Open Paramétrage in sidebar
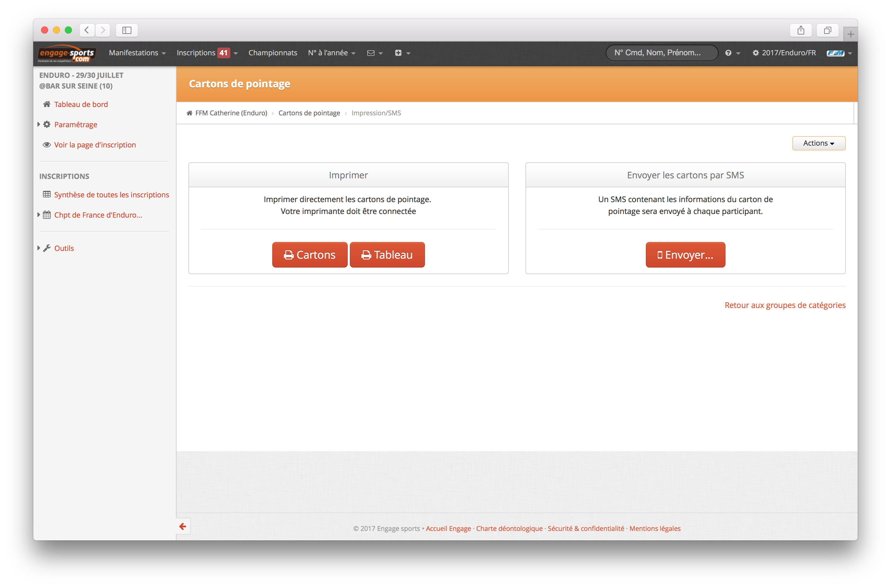This screenshot has height=588, width=891. [x=75, y=125]
